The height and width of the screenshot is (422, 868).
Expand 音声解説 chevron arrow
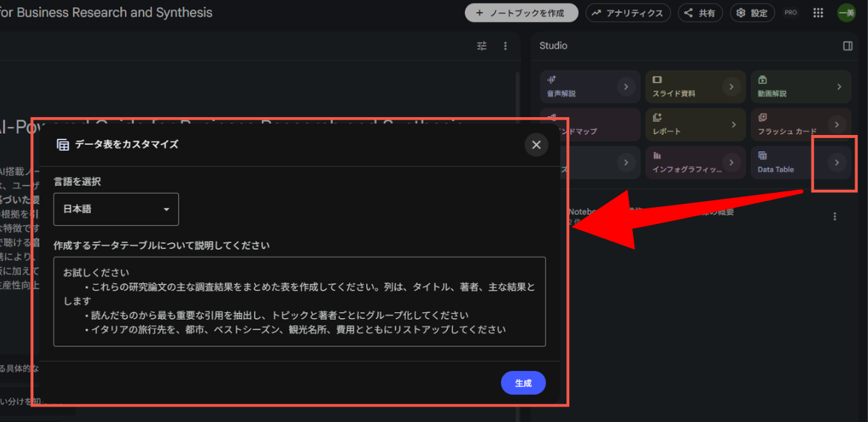click(626, 86)
